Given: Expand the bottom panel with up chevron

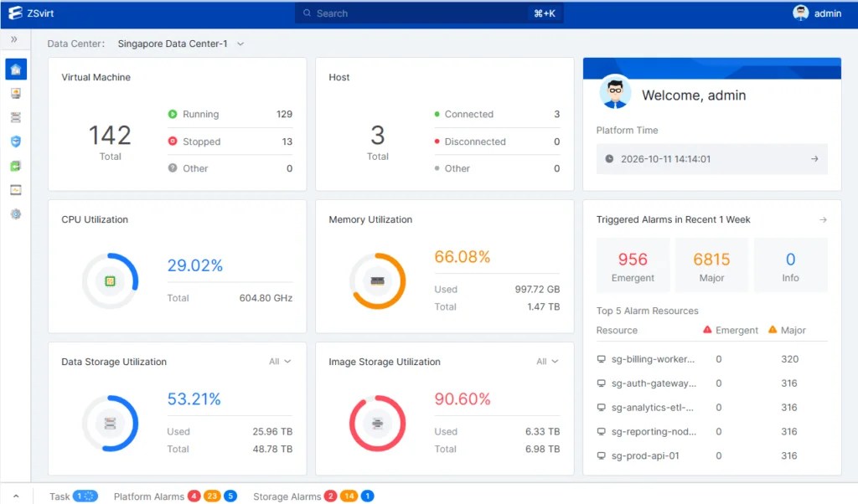Looking at the screenshot, I should pos(16,496).
